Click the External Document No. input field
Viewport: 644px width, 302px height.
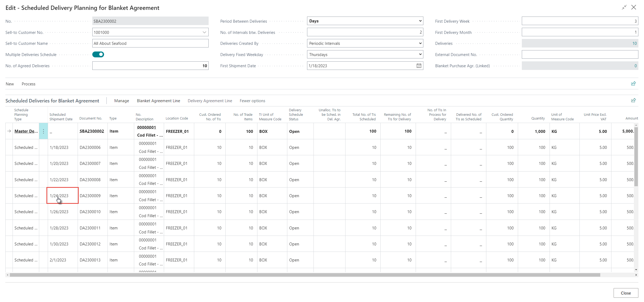(x=580, y=54)
